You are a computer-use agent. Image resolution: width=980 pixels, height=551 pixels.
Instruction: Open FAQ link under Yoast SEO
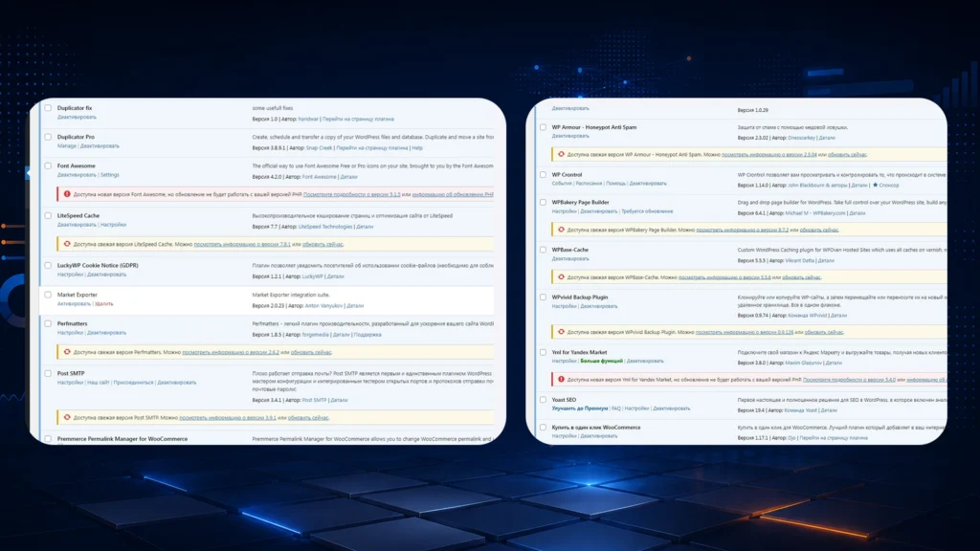pyautogui.click(x=616, y=408)
